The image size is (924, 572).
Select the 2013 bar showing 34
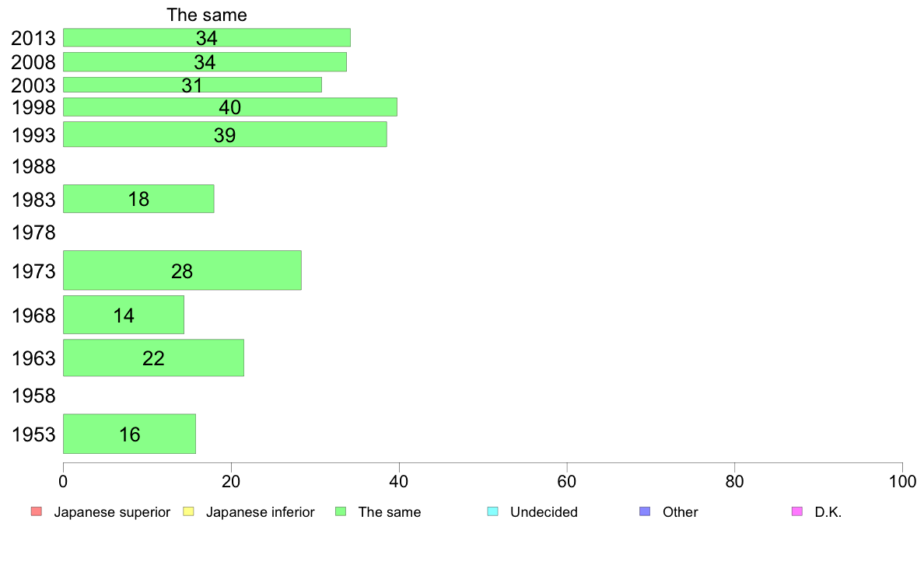[207, 38]
